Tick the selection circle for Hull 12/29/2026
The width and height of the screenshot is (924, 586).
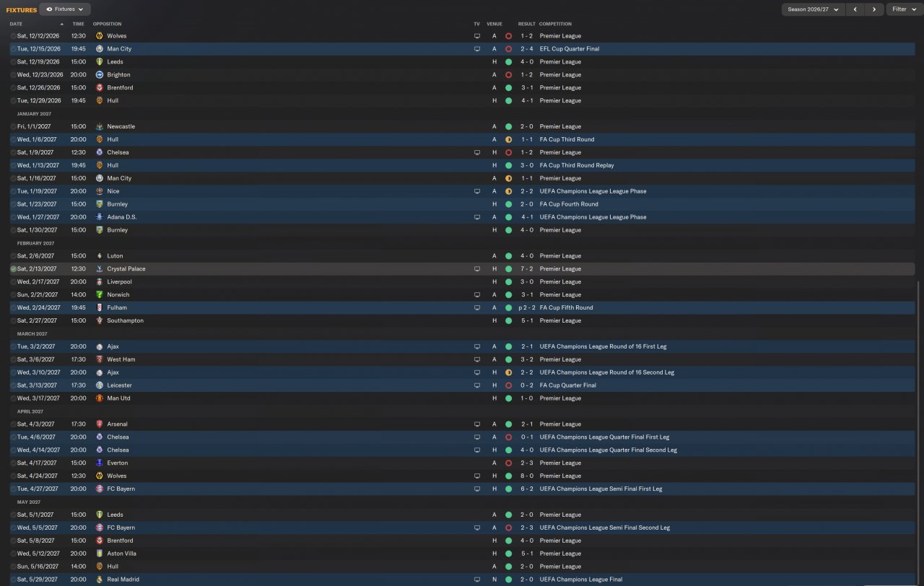point(13,101)
